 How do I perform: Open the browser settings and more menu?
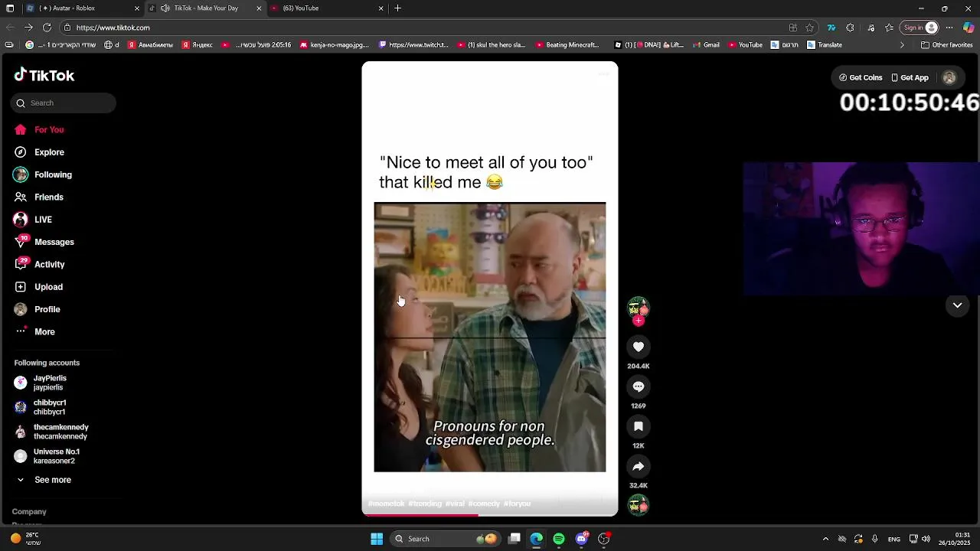pos(949,28)
